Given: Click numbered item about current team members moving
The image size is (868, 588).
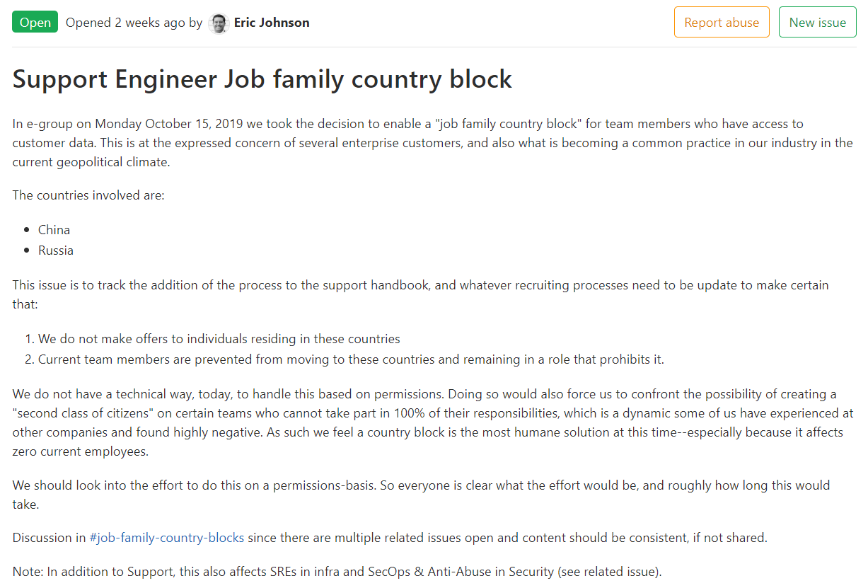Looking at the screenshot, I should pos(351,359).
